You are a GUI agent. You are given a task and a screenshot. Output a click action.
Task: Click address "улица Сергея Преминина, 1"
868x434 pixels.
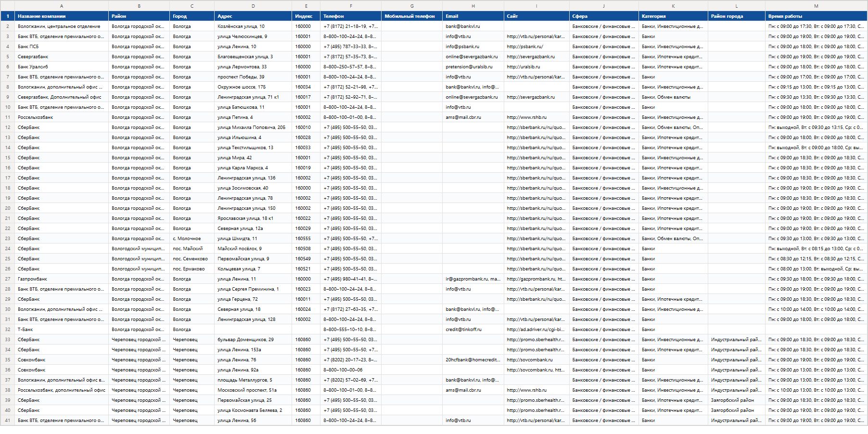253,289
